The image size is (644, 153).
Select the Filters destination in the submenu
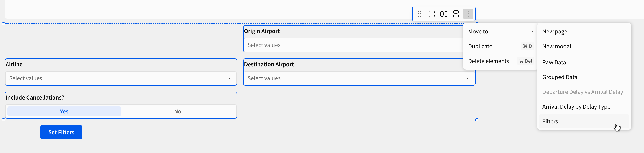click(550, 121)
